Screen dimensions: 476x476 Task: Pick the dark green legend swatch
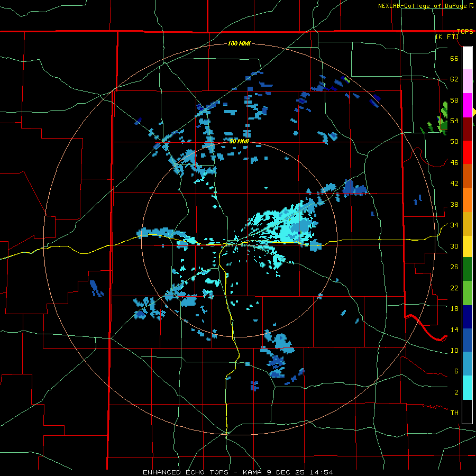pyautogui.click(x=467, y=269)
